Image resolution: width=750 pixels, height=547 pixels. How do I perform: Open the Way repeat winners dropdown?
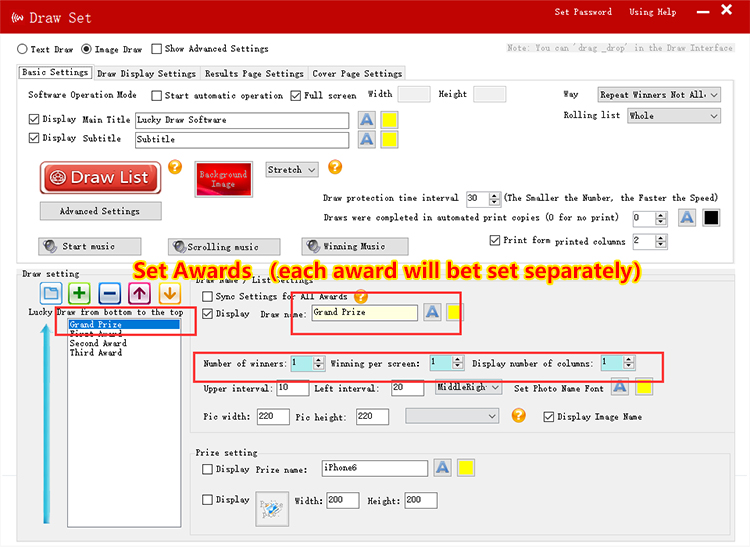click(x=658, y=95)
